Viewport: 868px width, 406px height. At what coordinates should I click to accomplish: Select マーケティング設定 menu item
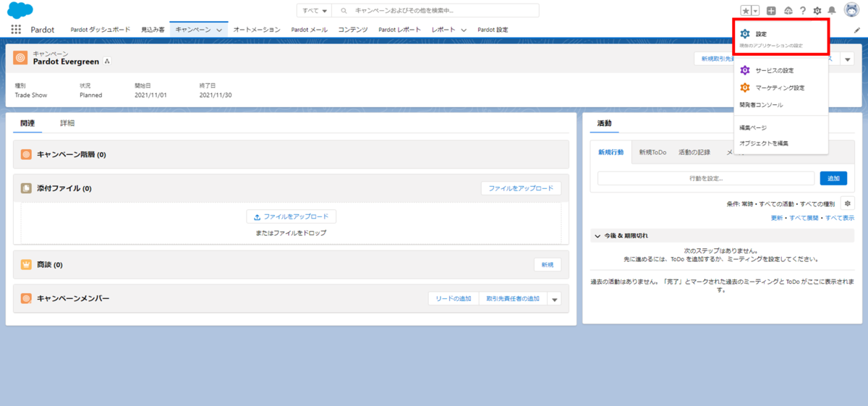point(780,88)
